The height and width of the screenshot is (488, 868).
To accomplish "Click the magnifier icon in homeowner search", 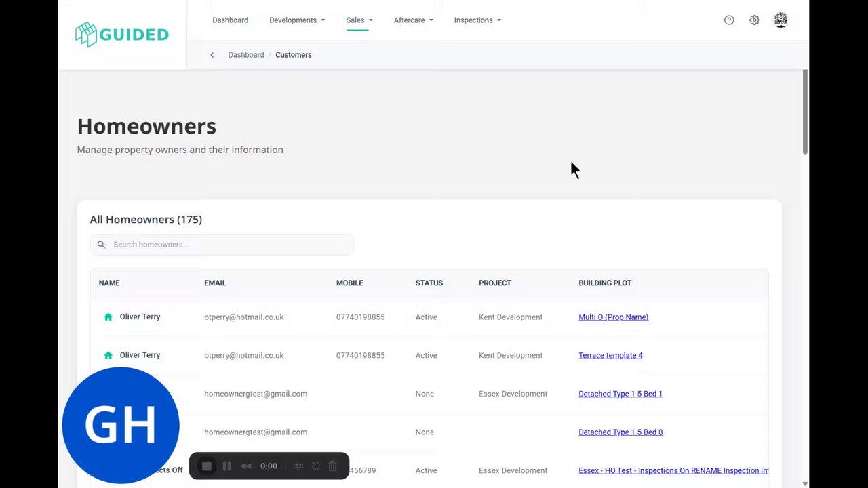I will click(x=101, y=245).
